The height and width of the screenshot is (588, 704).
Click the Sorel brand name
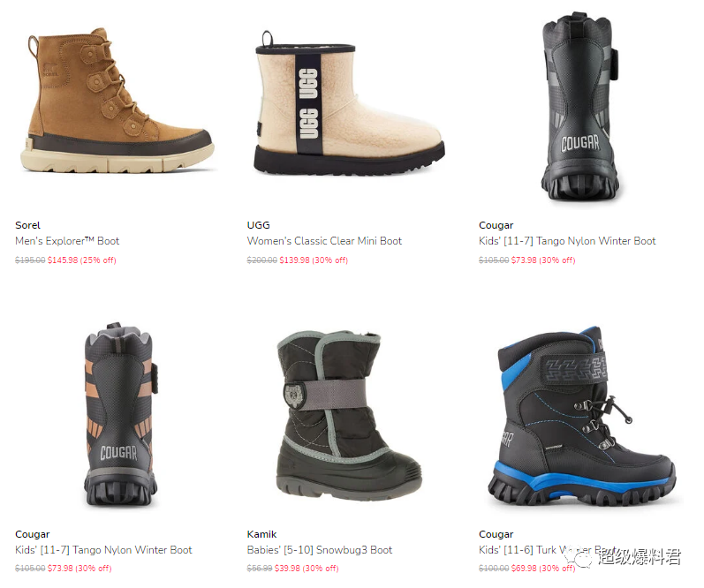click(28, 225)
